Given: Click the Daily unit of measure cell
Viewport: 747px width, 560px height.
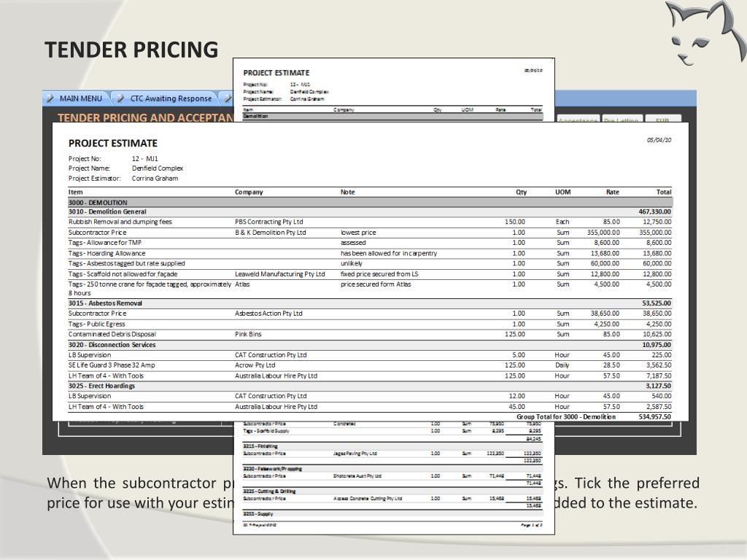Looking at the screenshot, I should 562,365.
